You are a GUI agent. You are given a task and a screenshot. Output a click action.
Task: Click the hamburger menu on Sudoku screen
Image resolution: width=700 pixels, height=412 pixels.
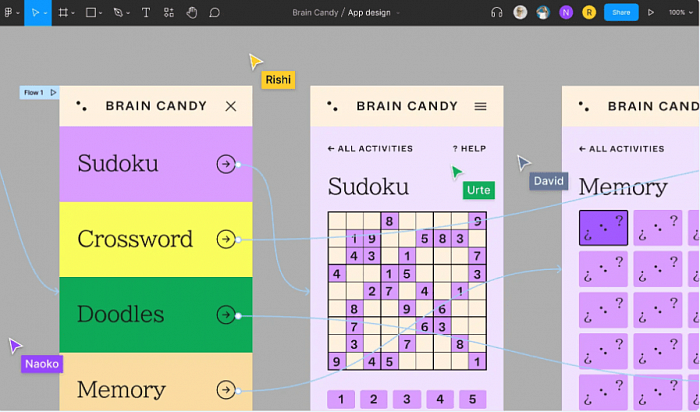480,106
